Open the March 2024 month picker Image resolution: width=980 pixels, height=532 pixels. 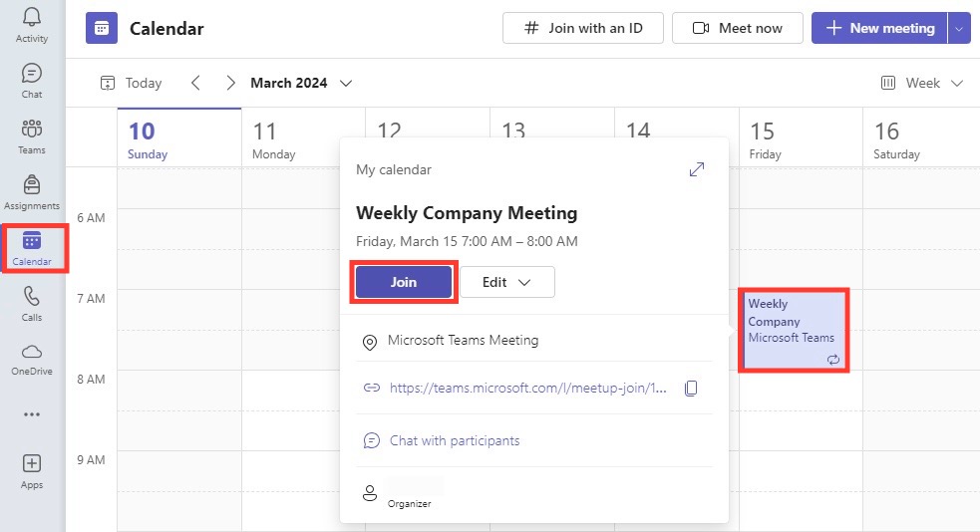coord(301,83)
